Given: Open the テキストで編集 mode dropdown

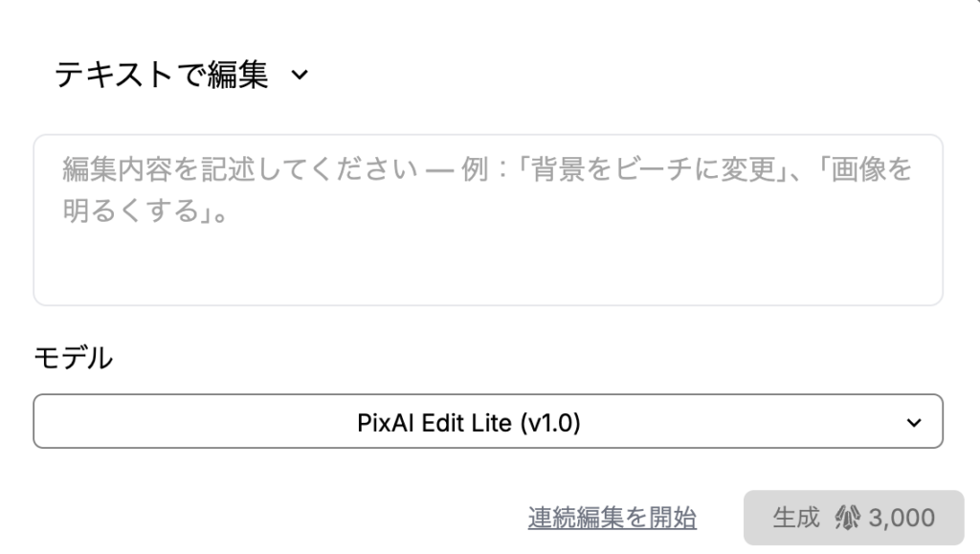Looking at the screenshot, I should [182, 76].
